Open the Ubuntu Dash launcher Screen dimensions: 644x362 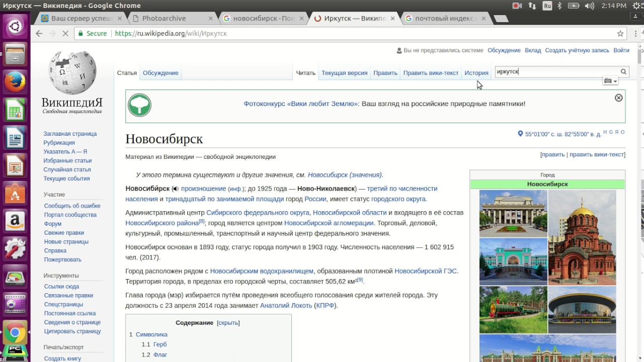15,27
